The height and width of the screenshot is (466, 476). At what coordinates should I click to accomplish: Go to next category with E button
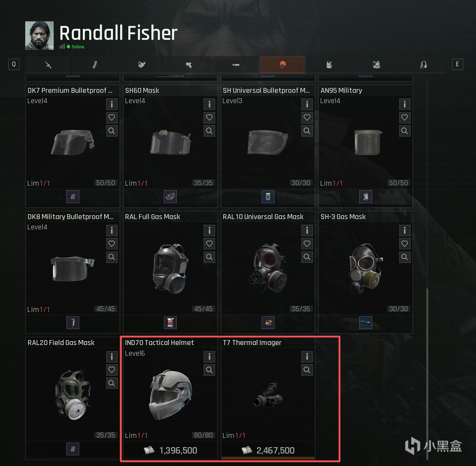coord(458,64)
